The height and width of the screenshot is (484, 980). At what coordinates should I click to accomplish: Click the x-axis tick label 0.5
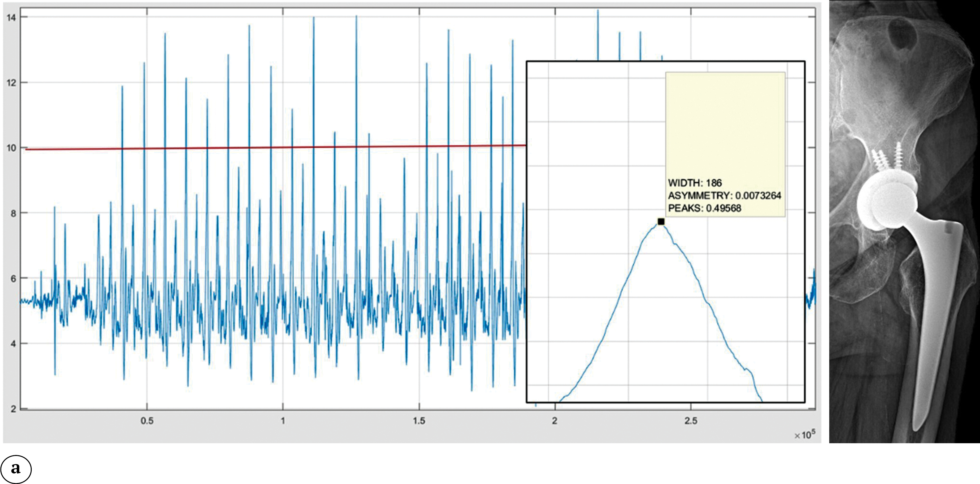coord(147,421)
